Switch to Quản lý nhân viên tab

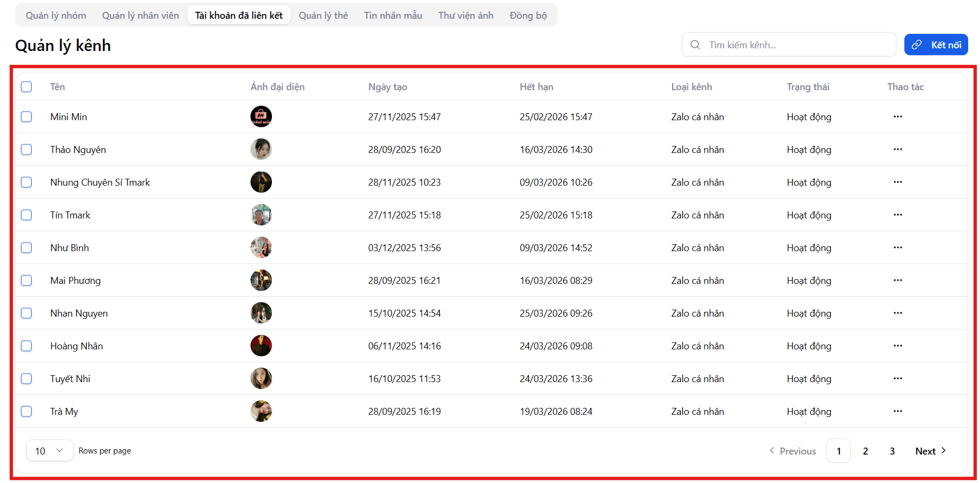tap(141, 16)
